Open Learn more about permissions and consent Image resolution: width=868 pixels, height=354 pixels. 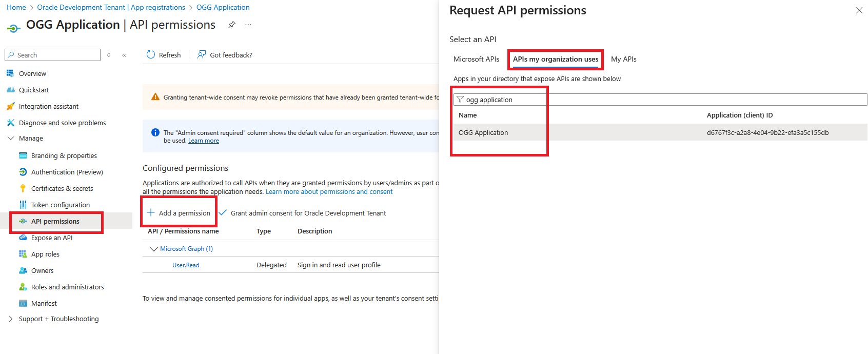point(329,192)
